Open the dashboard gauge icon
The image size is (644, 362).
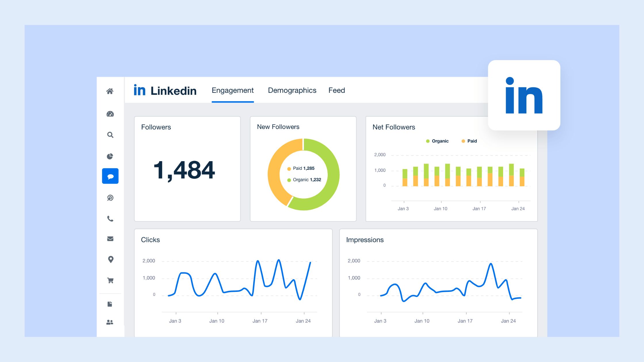point(110,114)
